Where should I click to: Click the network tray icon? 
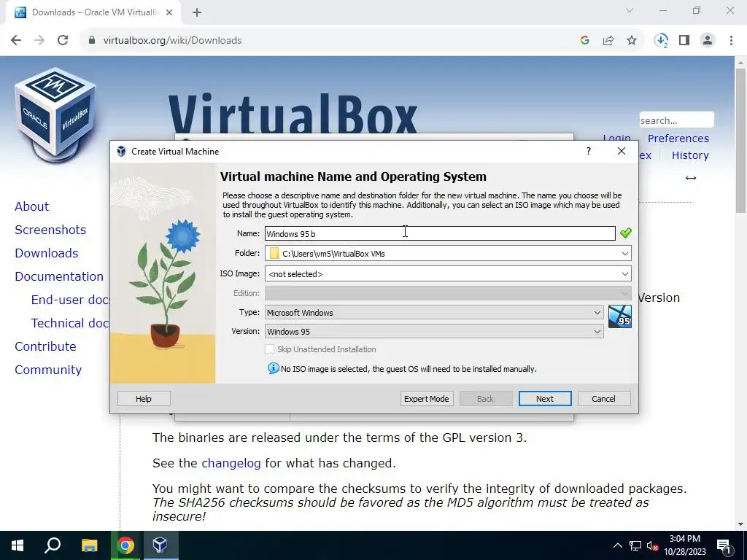(635, 545)
